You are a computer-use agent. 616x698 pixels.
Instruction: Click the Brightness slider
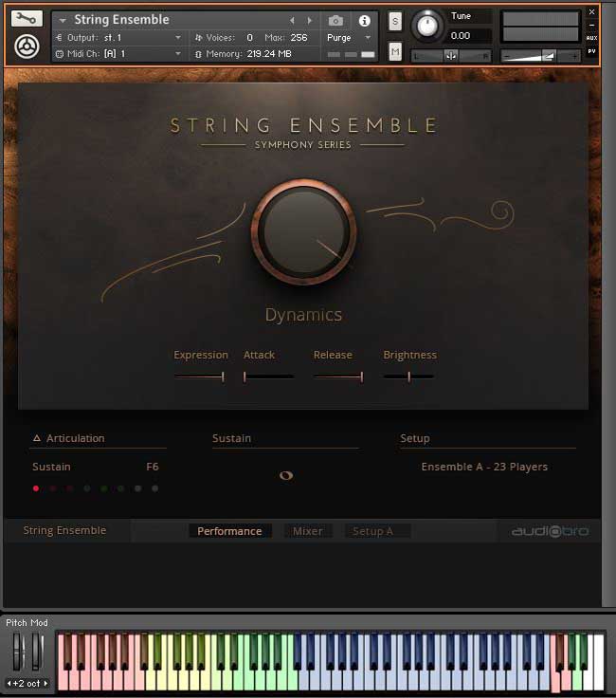[409, 377]
